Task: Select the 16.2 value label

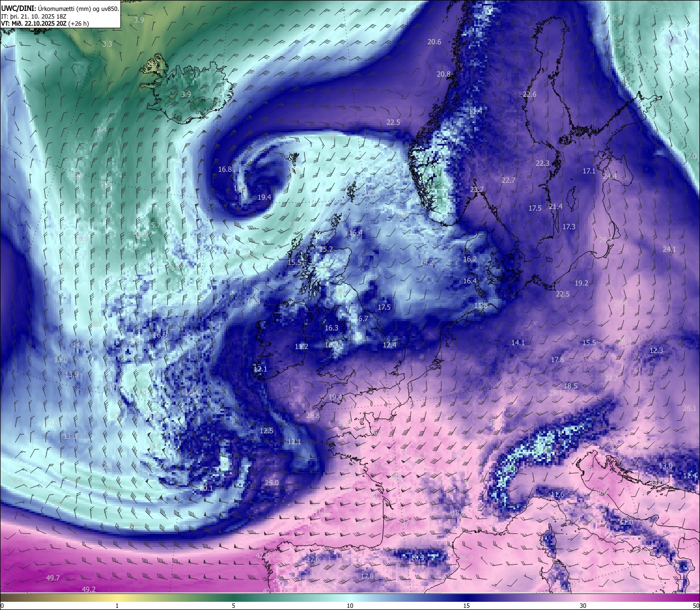Action: [x=470, y=259]
